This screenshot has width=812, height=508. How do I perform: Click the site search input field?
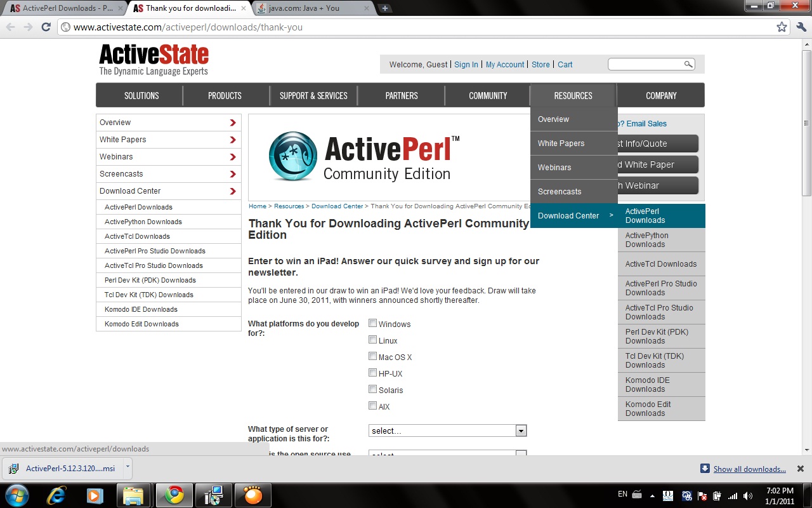click(646, 64)
